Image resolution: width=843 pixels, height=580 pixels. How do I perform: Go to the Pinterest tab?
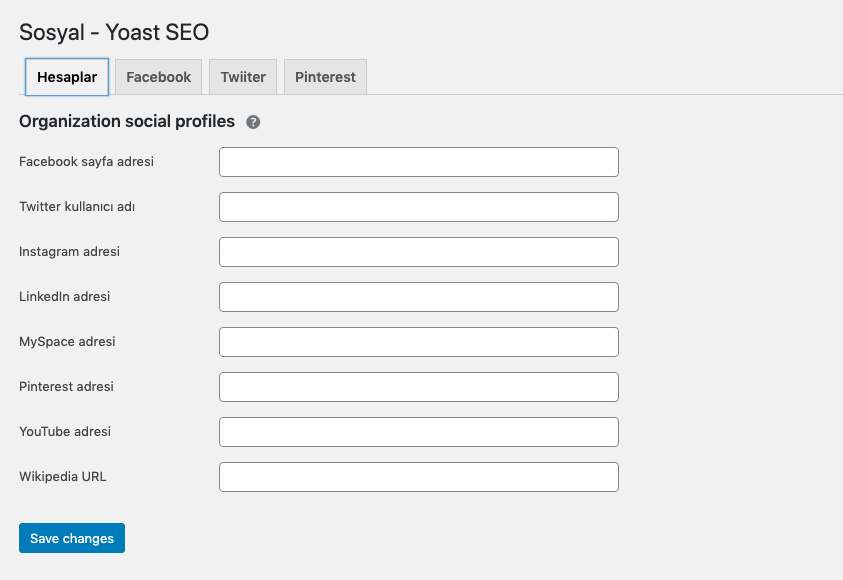[x=325, y=77]
